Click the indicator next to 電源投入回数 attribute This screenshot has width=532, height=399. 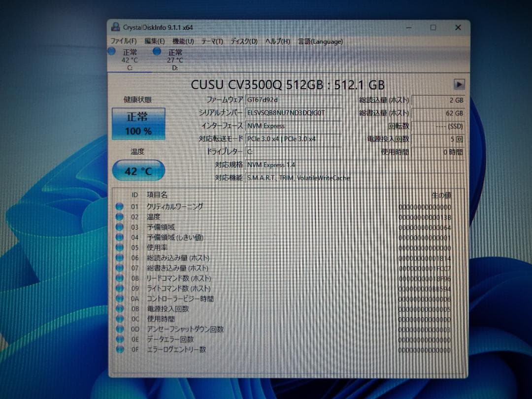[120, 309]
